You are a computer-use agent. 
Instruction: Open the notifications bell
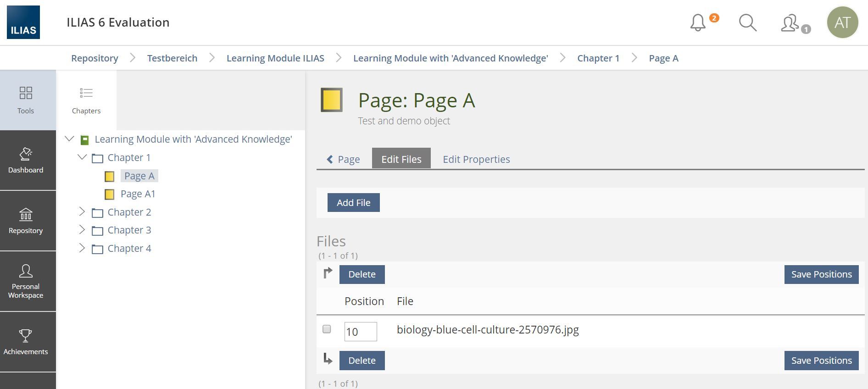(x=698, y=22)
